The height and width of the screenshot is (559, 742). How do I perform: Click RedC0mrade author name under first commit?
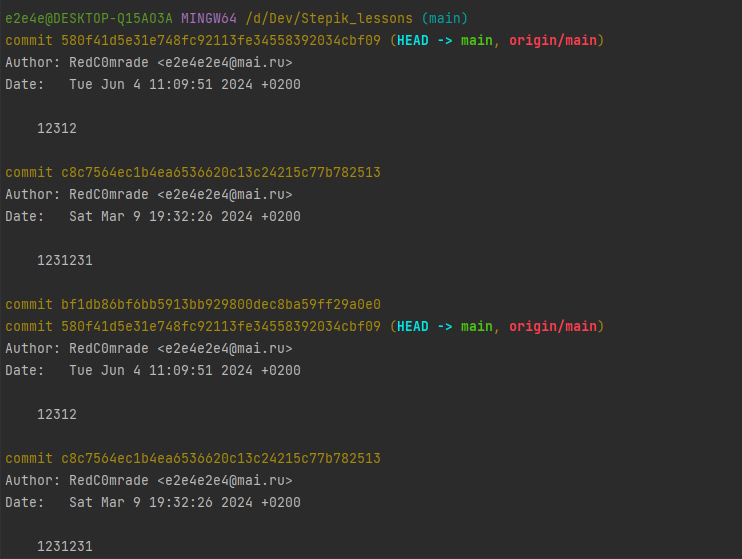click(109, 62)
